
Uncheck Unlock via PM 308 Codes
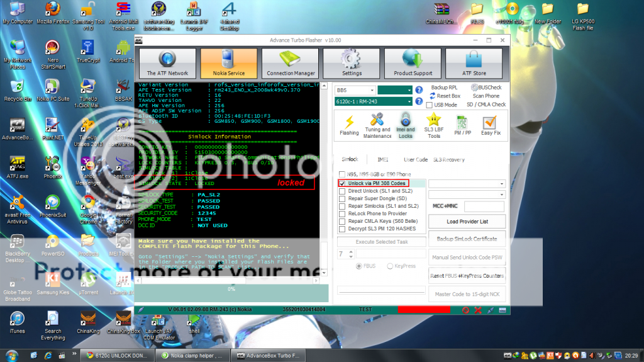[342, 183]
